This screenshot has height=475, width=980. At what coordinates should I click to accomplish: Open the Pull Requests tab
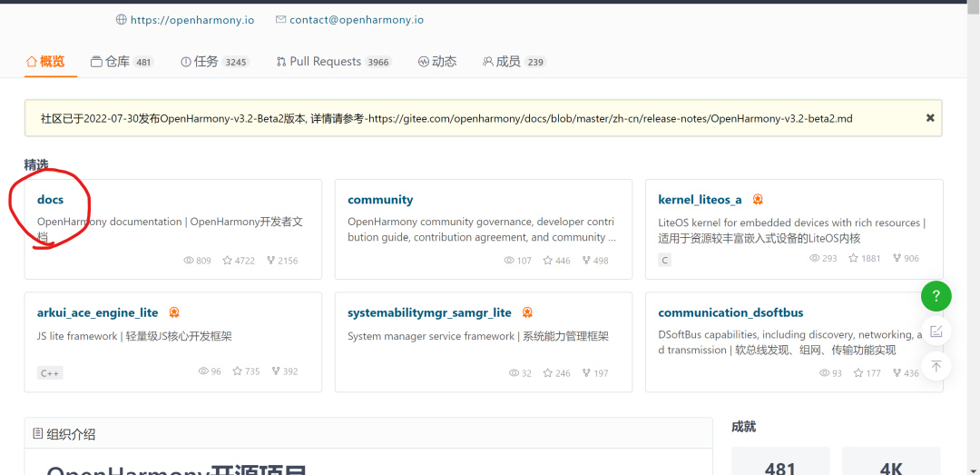[x=333, y=62]
